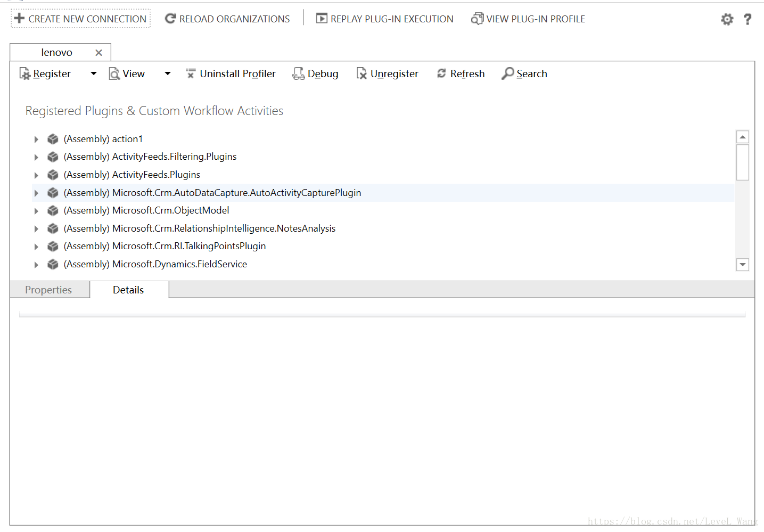Click the Register toolbar icon
764x532 pixels.
point(25,73)
